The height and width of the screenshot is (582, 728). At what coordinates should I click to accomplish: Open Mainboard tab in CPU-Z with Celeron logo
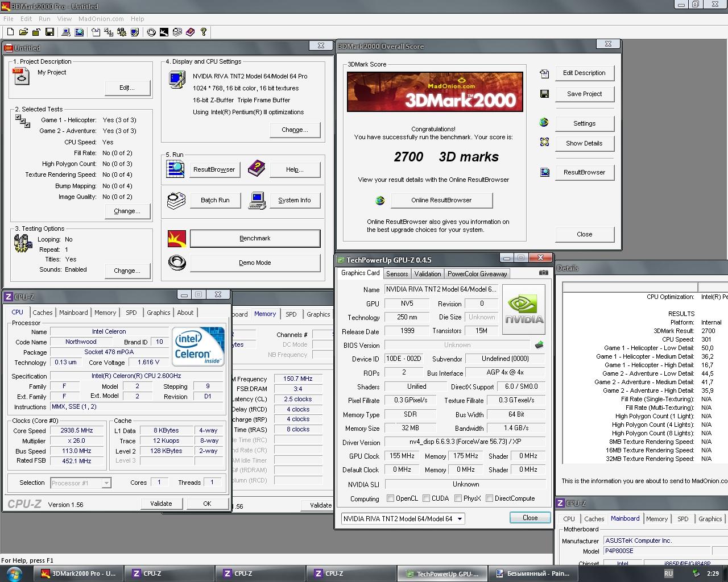(73, 313)
